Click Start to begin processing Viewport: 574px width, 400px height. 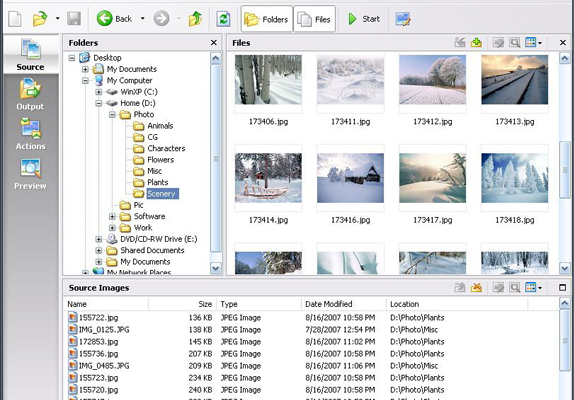(x=364, y=19)
